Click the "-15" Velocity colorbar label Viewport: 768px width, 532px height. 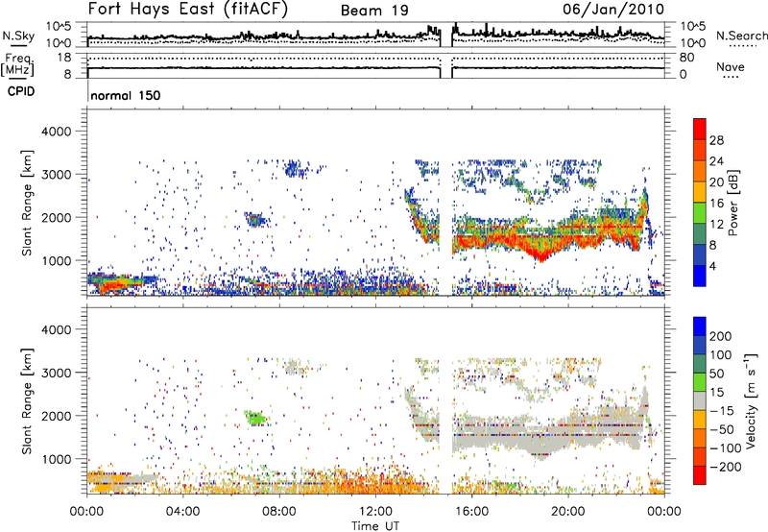click(x=722, y=410)
